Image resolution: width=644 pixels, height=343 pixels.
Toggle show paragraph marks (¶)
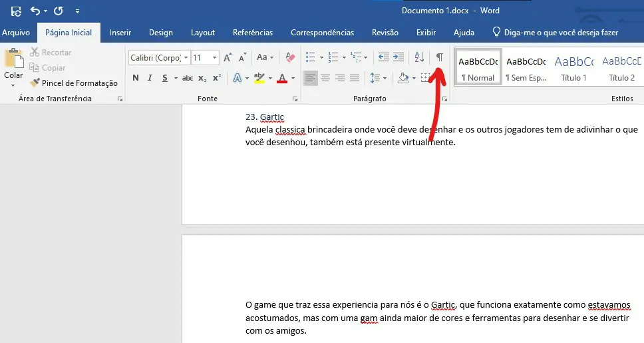coord(440,57)
